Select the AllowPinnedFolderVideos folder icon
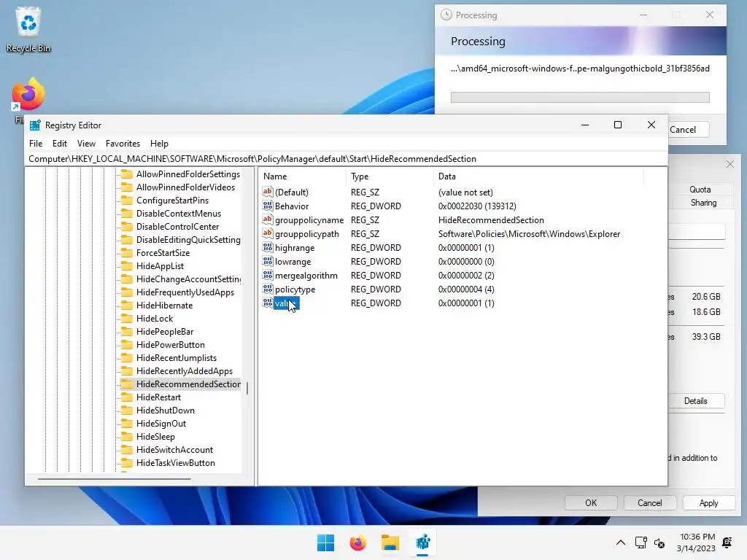 click(x=127, y=187)
